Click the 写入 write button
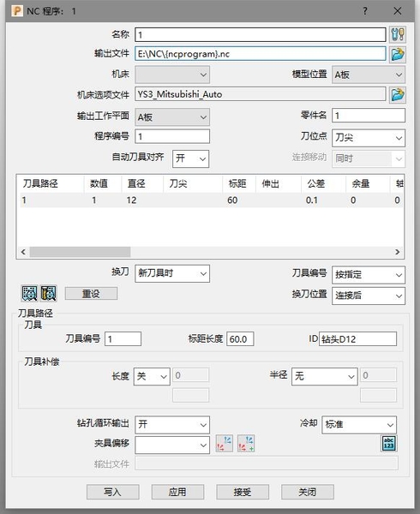The image size is (420, 514). click(x=113, y=492)
